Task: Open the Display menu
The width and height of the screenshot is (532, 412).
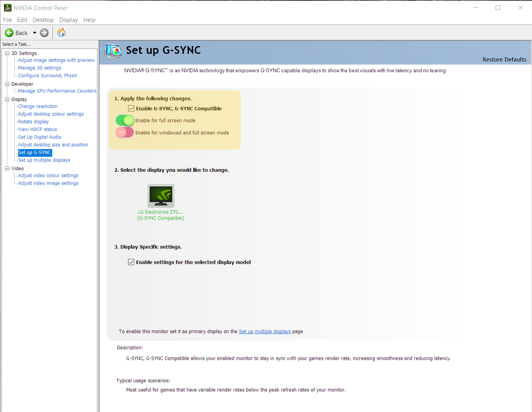Action: click(x=68, y=20)
